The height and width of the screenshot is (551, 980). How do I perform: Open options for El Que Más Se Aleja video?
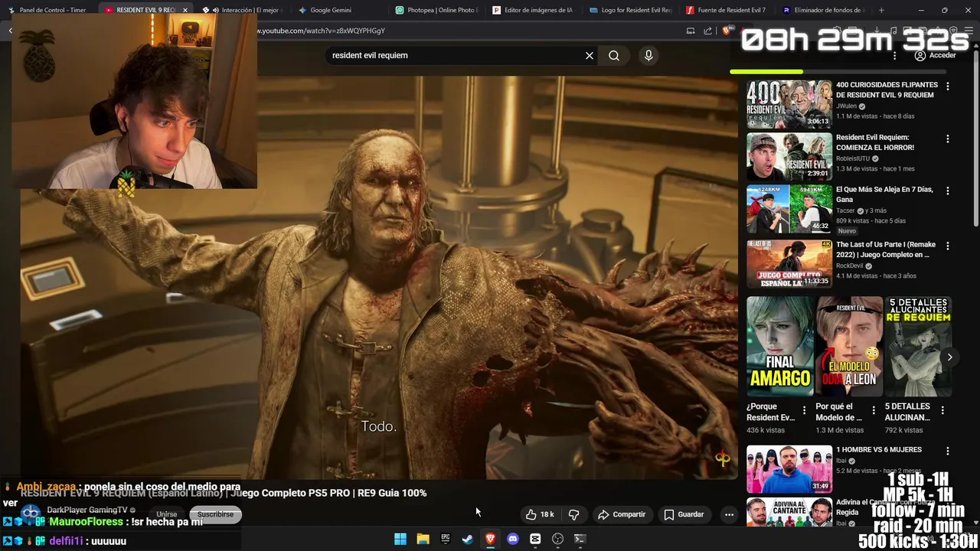(948, 191)
